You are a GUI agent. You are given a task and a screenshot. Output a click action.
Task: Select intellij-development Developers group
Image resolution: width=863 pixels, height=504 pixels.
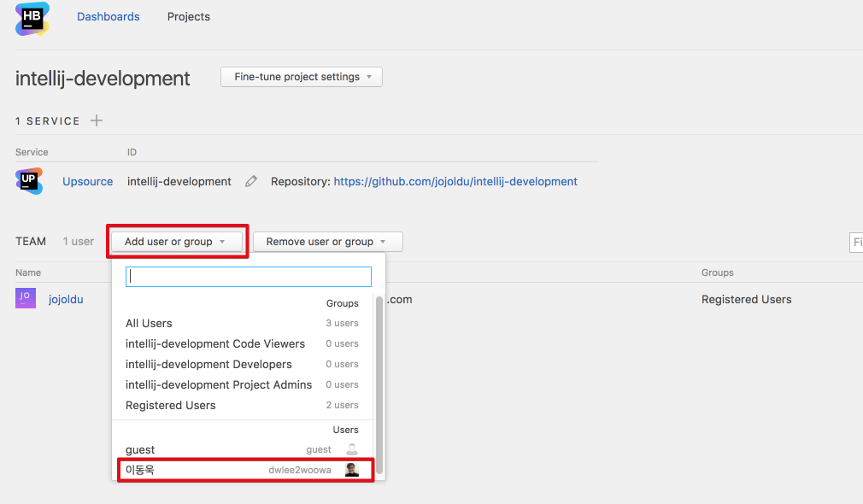(242, 364)
